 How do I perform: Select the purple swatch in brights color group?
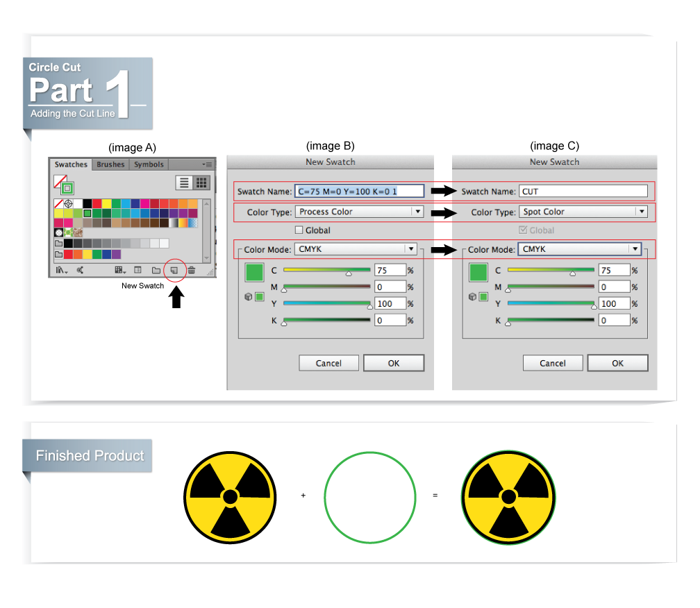[x=116, y=255]
